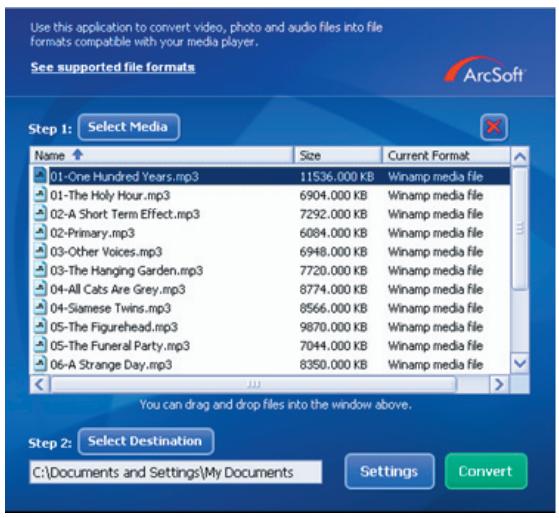Click the horizontal scrollbar right arrow
The width and height of the screenshot is (559, 518).
(499, 384)
